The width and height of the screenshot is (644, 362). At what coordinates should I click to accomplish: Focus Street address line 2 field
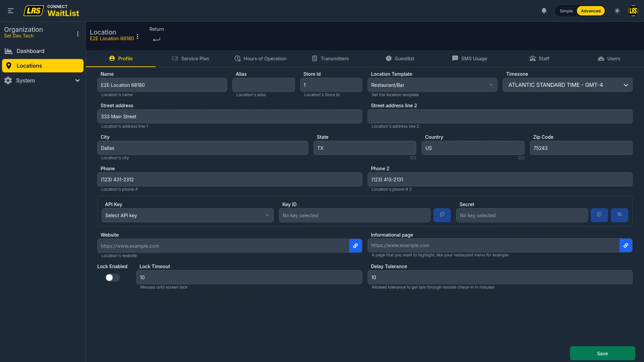click(x=500, y=116)
